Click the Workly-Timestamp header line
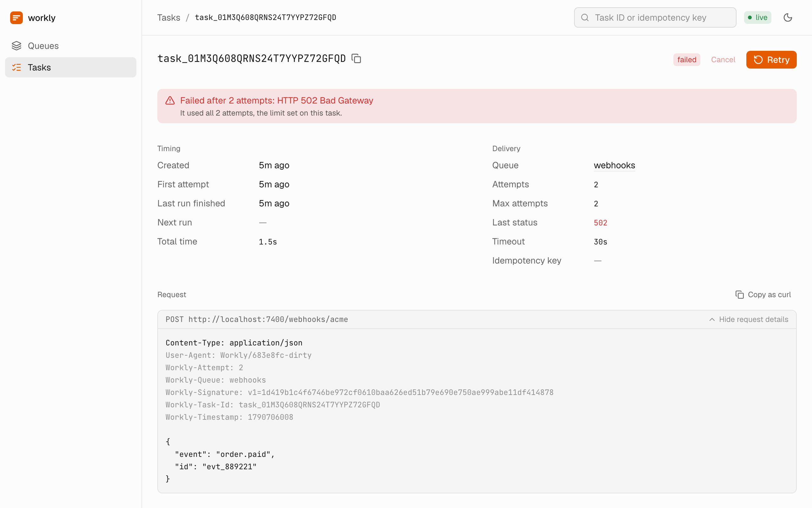The image size is (812, 508). 230,417
